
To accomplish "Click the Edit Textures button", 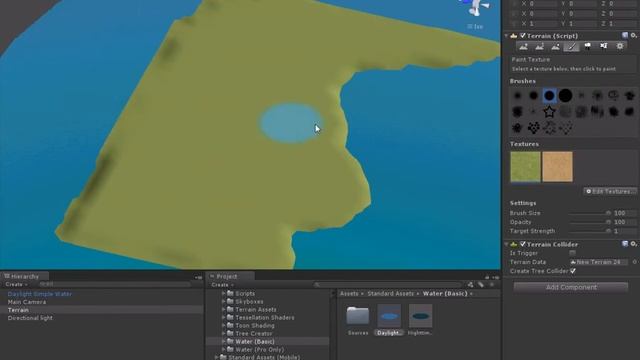I will 610,191.
